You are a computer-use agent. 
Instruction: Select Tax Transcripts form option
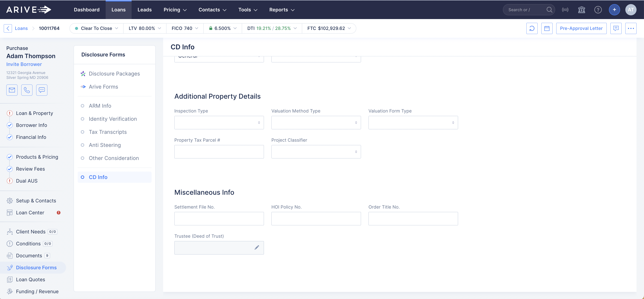108,132
